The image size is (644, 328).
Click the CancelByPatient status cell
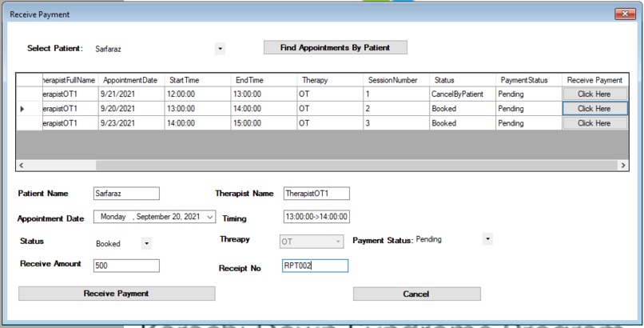(463, 94)
